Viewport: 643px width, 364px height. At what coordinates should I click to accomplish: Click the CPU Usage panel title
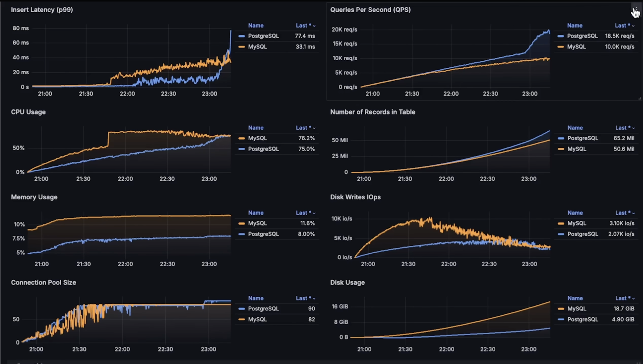28,112
